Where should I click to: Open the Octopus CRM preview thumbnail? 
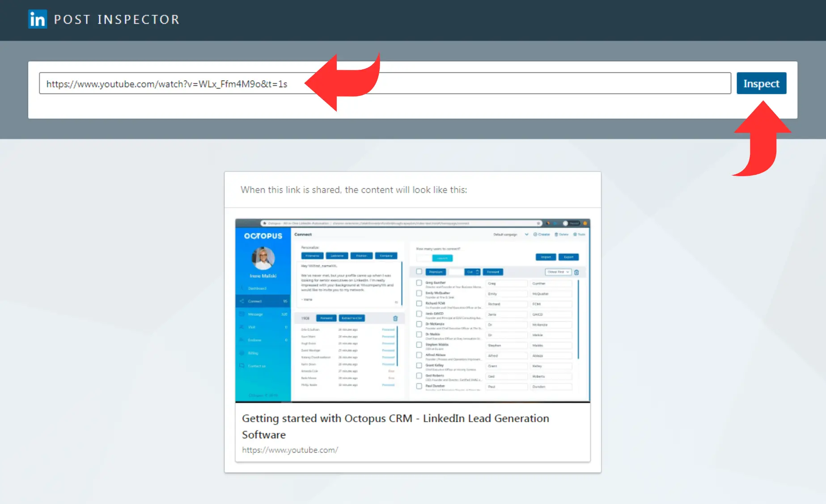point(413,310)
